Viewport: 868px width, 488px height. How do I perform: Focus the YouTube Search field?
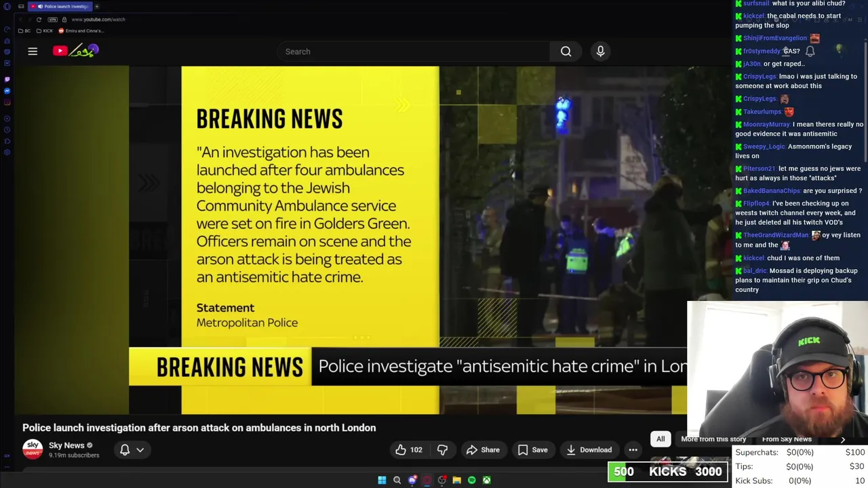[414, 52]
